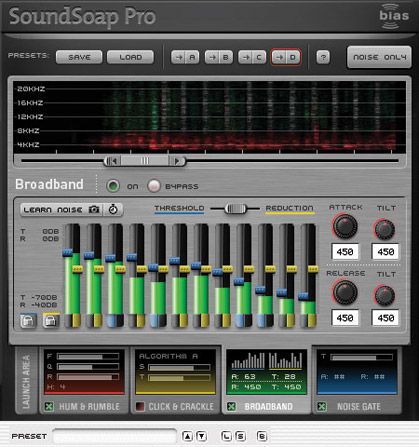
Task: Click the Attack knob
Action: pyautogui.click(x=345, y=226)
